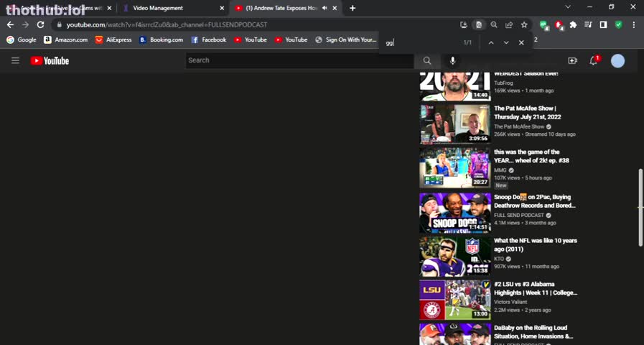
Task: Click the find-in-page text field
Action: [421, 42]
